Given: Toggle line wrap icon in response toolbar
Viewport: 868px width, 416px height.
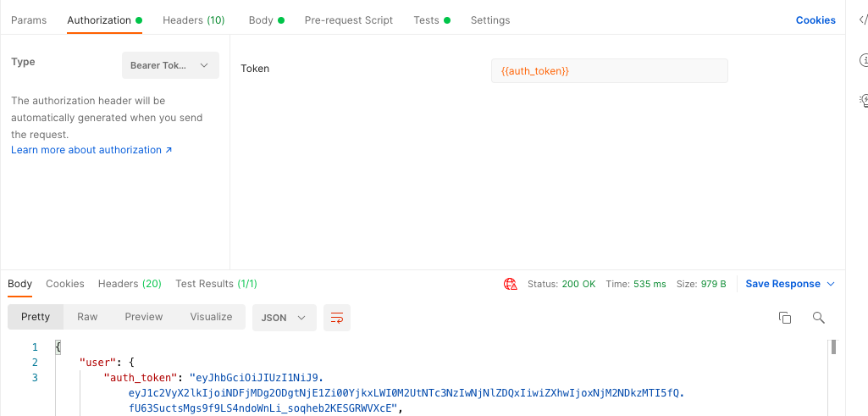Looking at the screenshot, I should click(x=337, y=318).
